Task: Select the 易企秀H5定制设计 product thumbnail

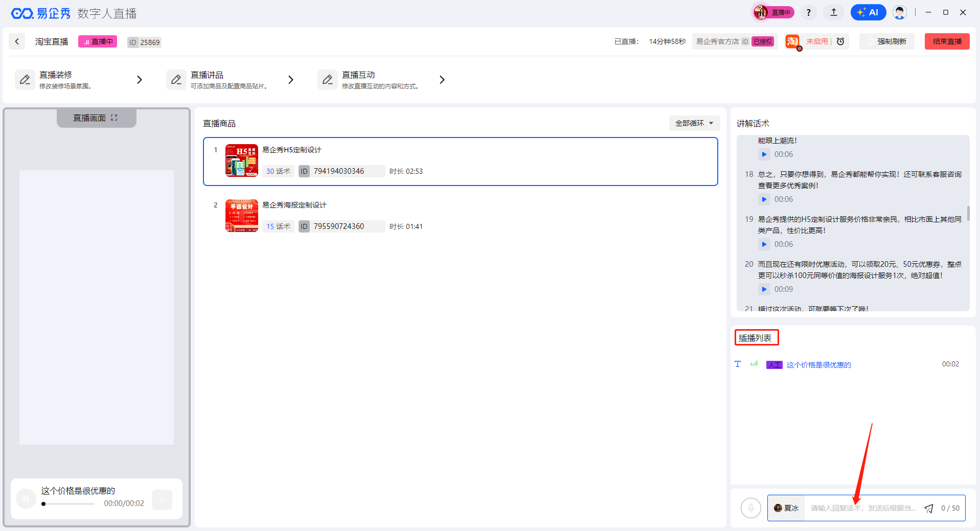Action: [x=241, y=160]
